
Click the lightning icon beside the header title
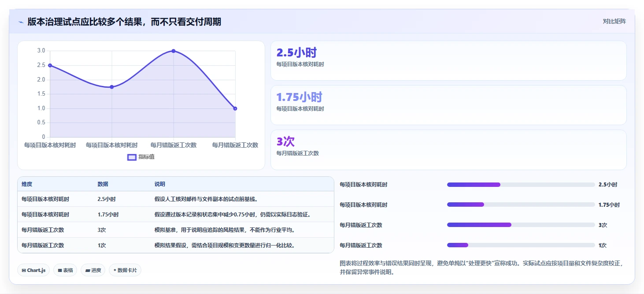tap(21, 22)
